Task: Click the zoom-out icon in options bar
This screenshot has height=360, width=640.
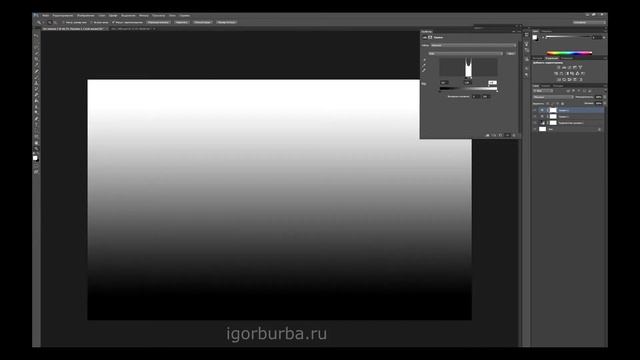Action: 55,22
